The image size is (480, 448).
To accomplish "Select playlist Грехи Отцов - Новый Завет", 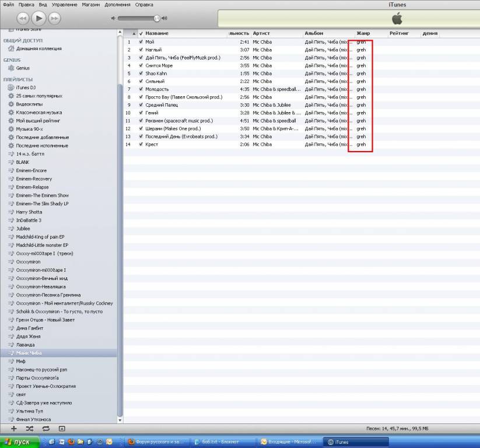I will (x=45, y=320).
